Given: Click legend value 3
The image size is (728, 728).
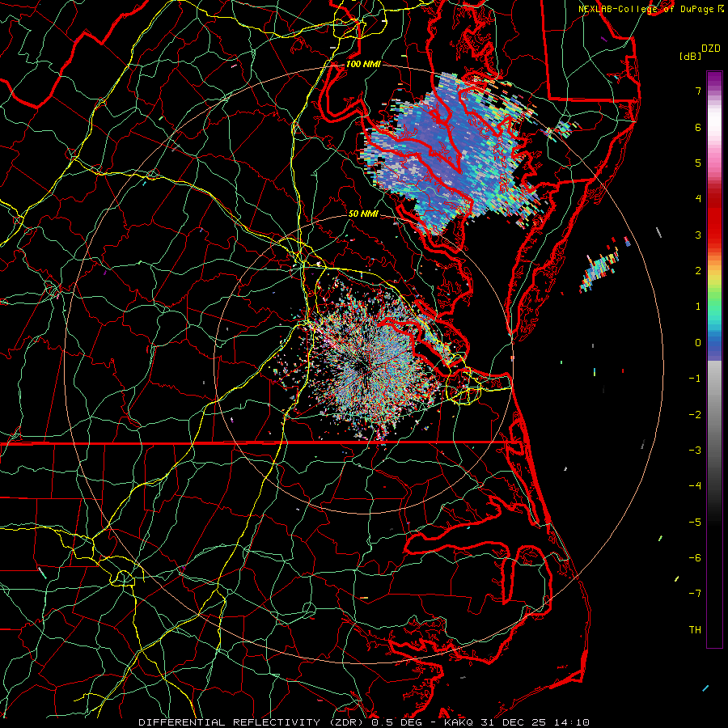Looking at the screenshot, I should point(698,235).
